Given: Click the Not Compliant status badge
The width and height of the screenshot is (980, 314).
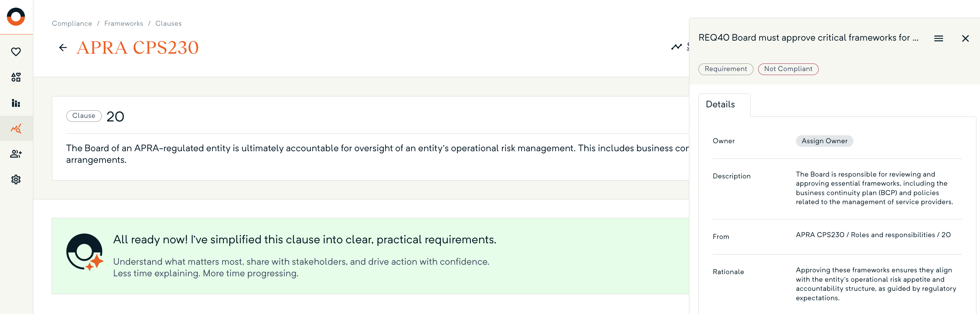Looking at the screenshot, I should coord(788,69).
